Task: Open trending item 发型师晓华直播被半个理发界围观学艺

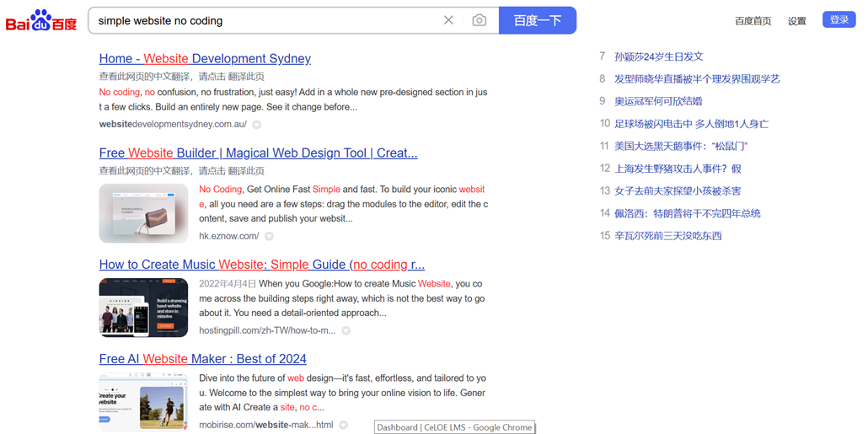Action: [697, 78]
